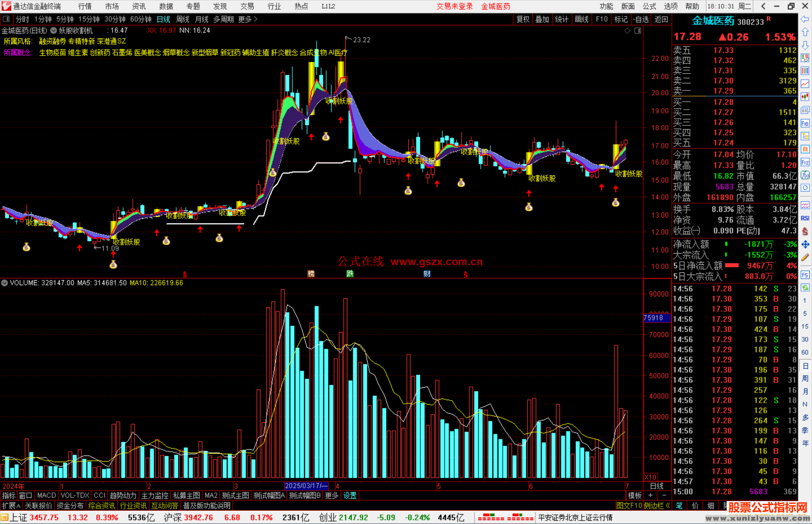Click the back arrow sidebar icon
The width and height of the screenshot is (812, 524).
point(805,19)
